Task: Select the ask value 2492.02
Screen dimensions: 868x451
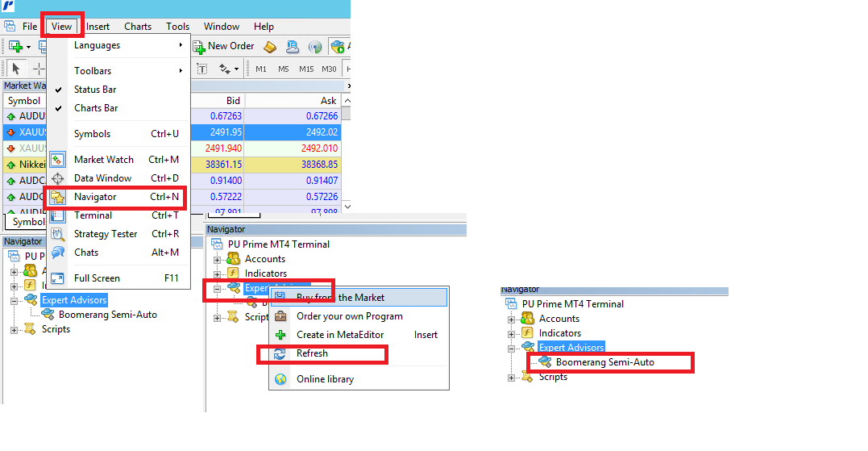Action: pos(322,132)
